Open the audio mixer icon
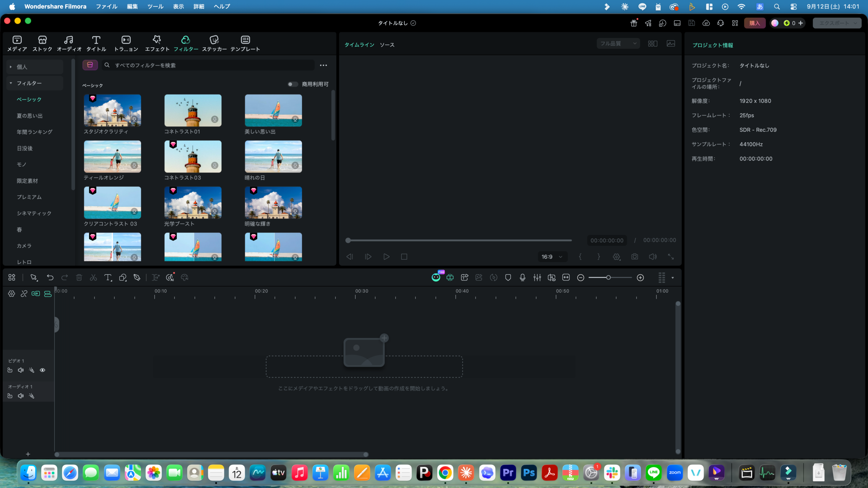Screen dimensions: 868x488 click(x=537, y=278)
